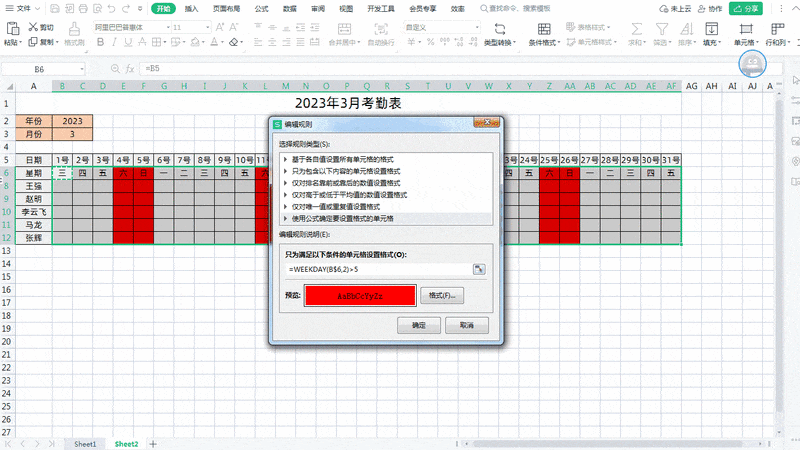Switch to the Insert (插入) tab
The height and width of the screenshot is (450, 800).
[191, 9]
